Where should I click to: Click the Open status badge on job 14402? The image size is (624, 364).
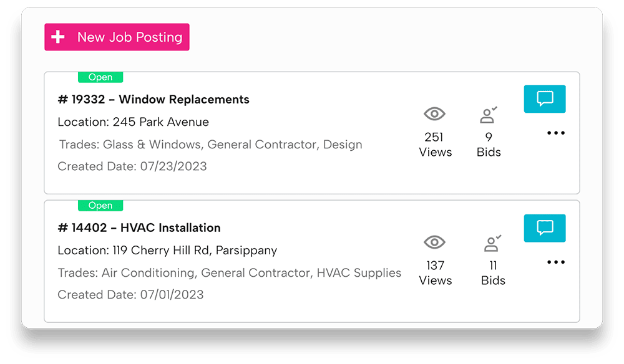tap(100, 206)
